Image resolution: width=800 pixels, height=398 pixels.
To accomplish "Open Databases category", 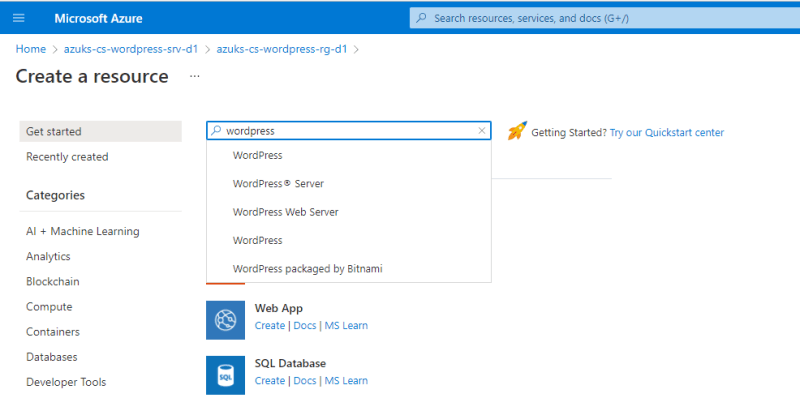I will tap(52, 357).
